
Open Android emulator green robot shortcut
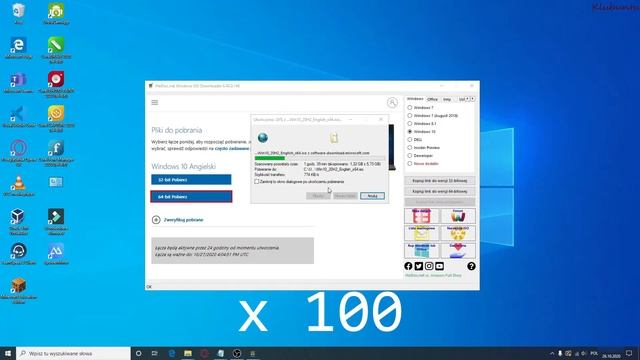[56, 13]
